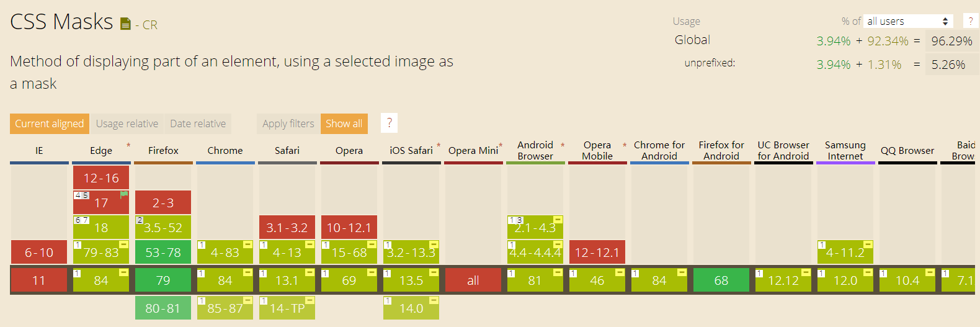The image size is (980, 327).
Task: Select the Samsung Internet column header
Action: [x=845, y=150]
